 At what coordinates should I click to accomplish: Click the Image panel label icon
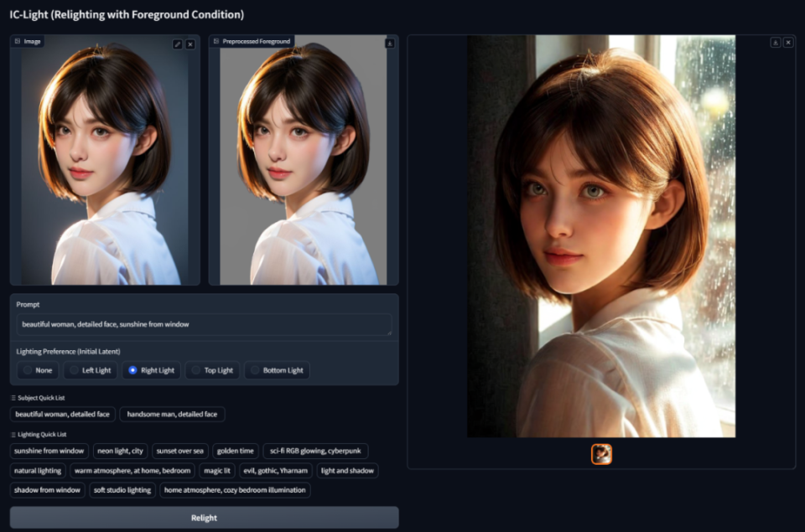(x=16, y=40)
